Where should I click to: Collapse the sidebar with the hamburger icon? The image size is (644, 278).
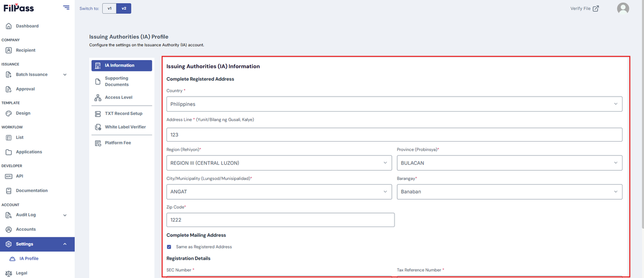(x=66, y=8)
